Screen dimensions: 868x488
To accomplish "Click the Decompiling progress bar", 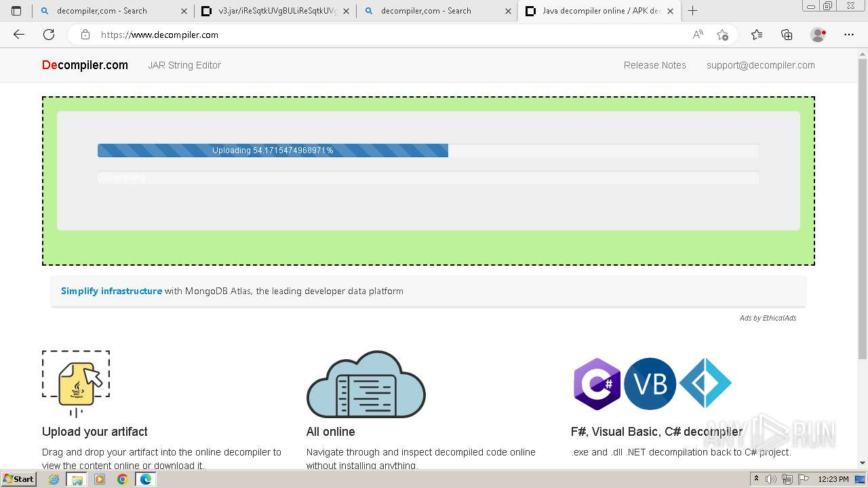I will (428, 178).
